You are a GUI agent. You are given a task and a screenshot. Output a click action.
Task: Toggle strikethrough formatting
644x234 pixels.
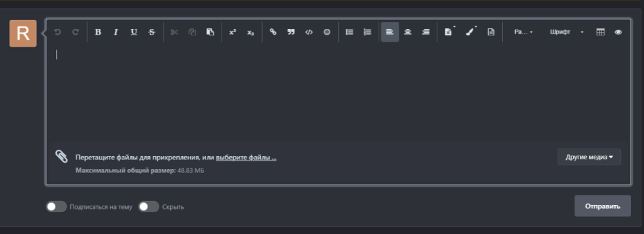coord(152,32)
